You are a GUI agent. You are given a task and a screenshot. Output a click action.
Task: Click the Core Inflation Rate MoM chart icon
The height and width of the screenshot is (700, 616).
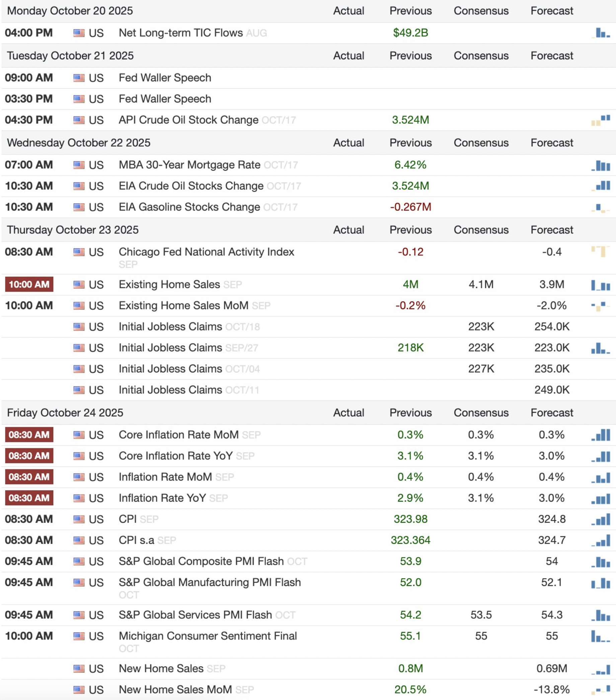tap(600, 435)
